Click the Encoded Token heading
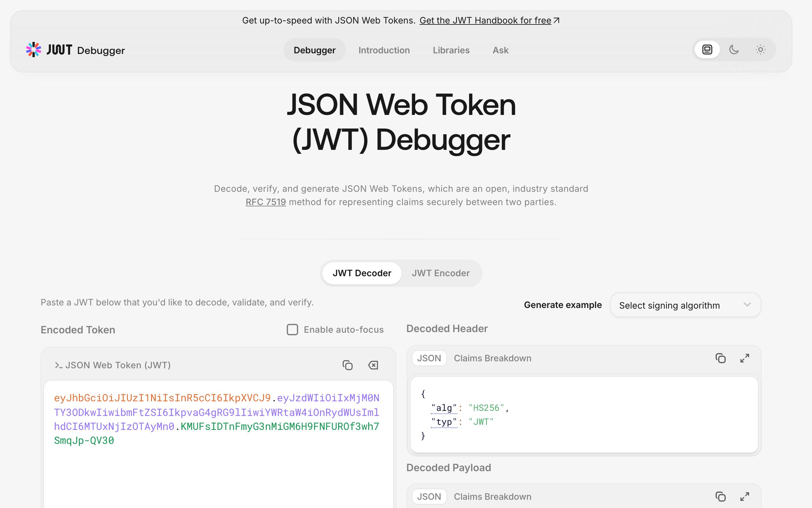The image size is (812, 508). [78, 330]
